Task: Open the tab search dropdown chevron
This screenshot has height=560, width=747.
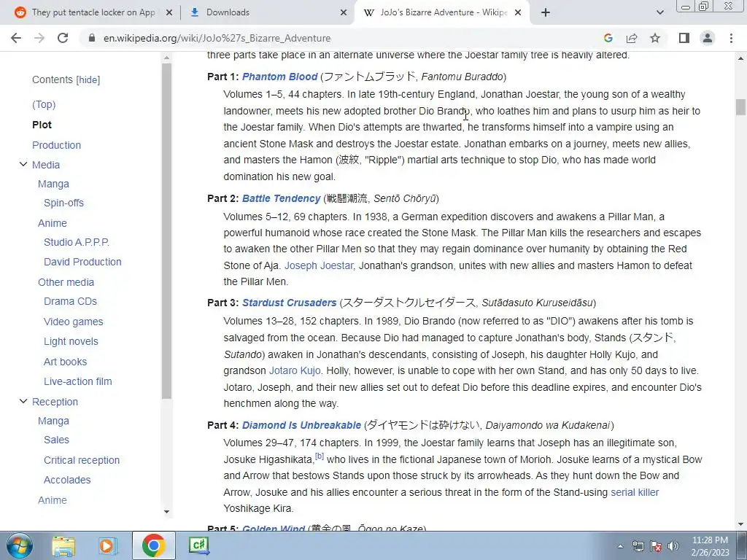Action: coord(659,12)
